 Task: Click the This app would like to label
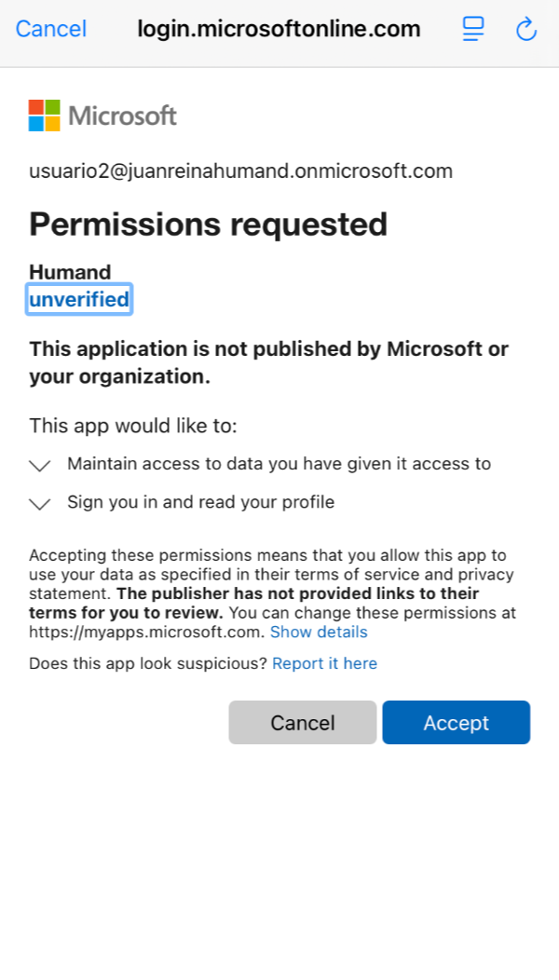[x=133, y=427]
